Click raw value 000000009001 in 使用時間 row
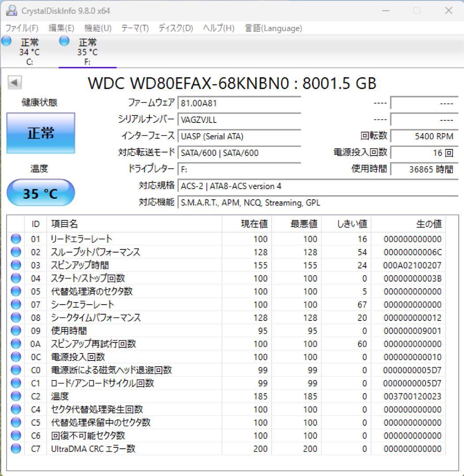The image size is (464, 476). (412, 331)
